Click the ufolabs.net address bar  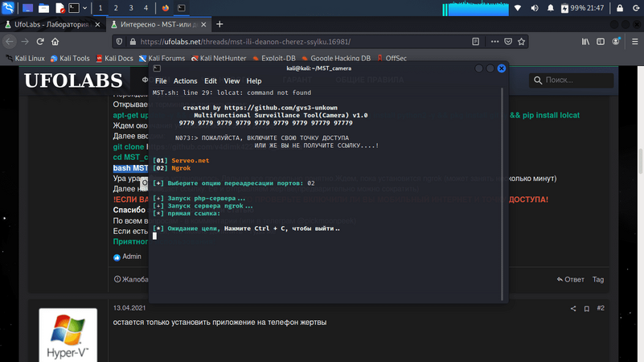[x=304, y=42]
